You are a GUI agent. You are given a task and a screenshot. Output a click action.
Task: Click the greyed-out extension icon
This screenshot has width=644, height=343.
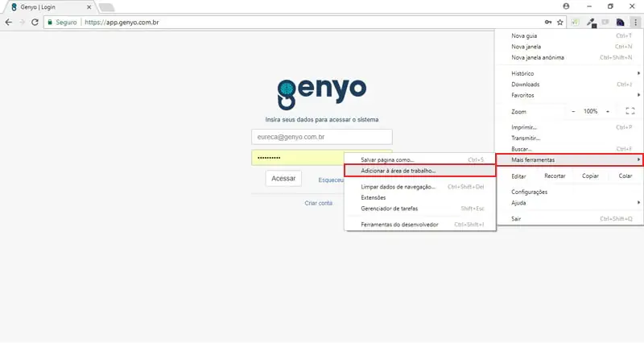[605, 23]
